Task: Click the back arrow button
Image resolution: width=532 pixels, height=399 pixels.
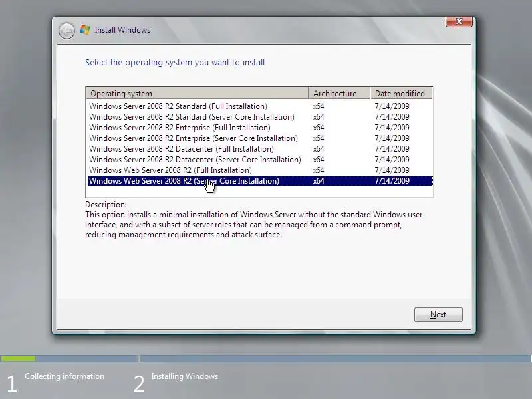Action: (66, 31)
